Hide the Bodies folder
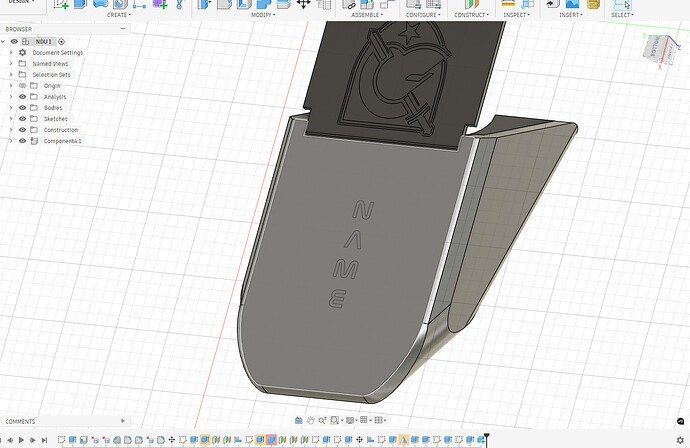The height and width of the screenshot is (448, 690). click(x=22, y=107)
